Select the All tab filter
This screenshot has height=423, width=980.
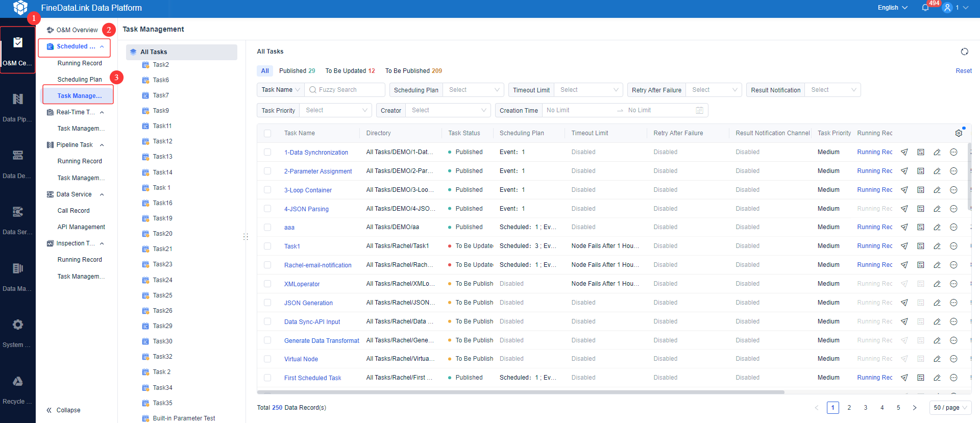point(265,71)
